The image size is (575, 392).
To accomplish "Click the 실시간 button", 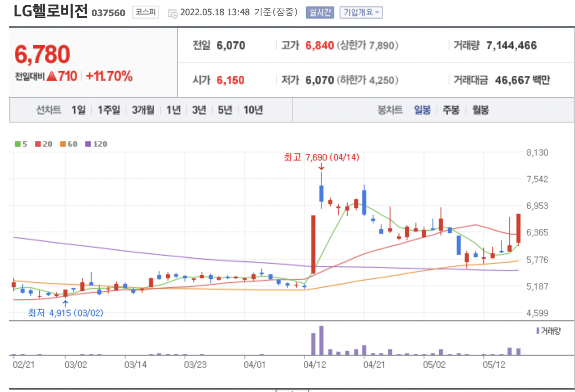I will pyautogui.click(x=320, y=13).
